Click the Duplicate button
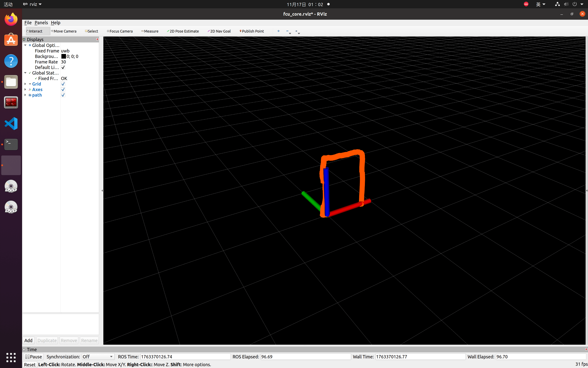Viewport: 588px width, 368px height. click(47, 340)
